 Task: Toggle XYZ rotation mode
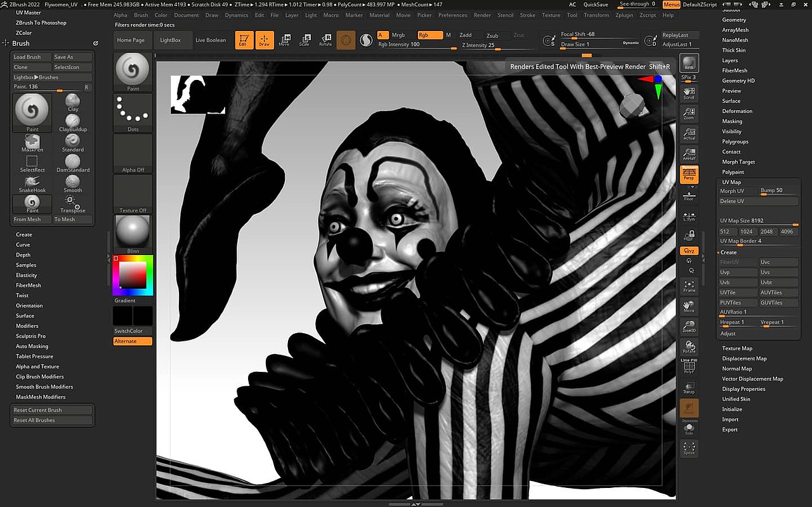(x=689, y=251)
